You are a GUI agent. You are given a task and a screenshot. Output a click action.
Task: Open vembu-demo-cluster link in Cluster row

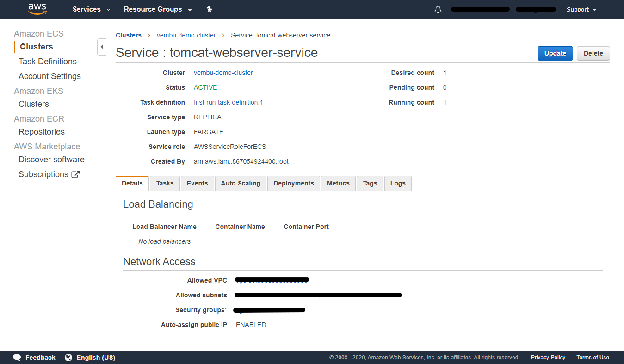click(x=223, y=73)
